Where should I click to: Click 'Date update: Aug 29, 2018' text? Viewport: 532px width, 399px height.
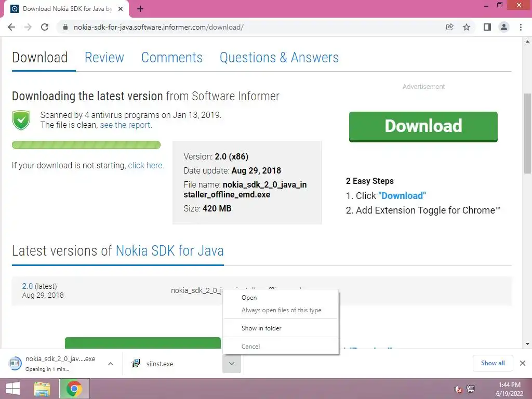pos(232,170)
